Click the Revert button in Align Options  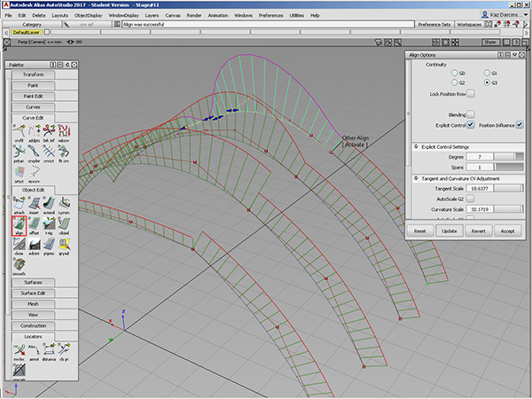[x=479, y=231]
